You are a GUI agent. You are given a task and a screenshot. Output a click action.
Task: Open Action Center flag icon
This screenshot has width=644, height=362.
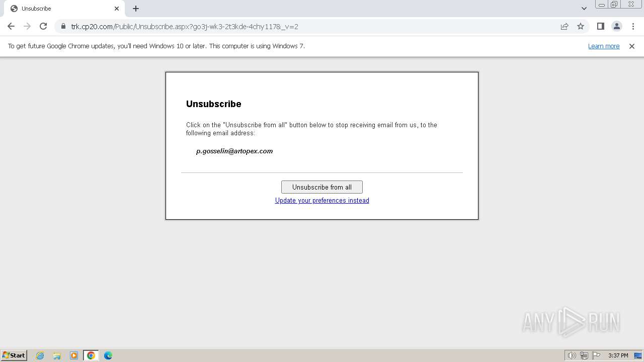[x=596, y=355]
